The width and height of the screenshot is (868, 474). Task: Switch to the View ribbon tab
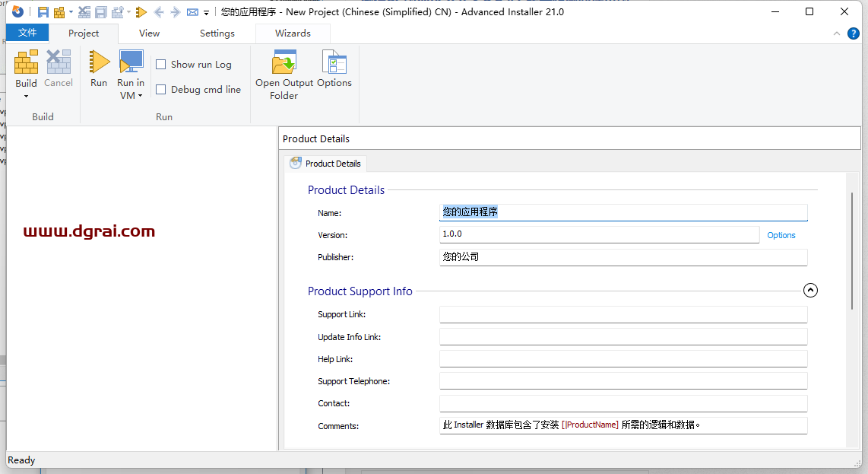pyautogui.click(x=150, y=33)
